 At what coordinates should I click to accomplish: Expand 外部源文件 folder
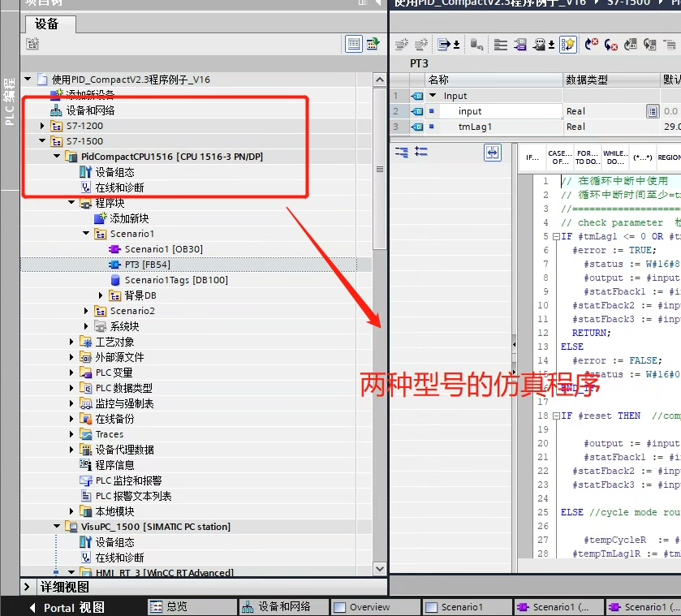coord(71,357)
